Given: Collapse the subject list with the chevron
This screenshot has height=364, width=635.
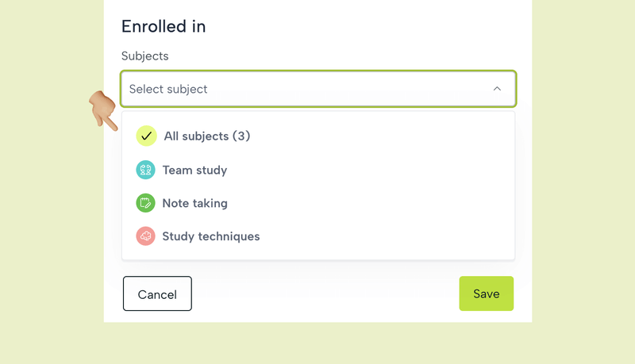Looking at the screenshot, I should tap(497, 89).
